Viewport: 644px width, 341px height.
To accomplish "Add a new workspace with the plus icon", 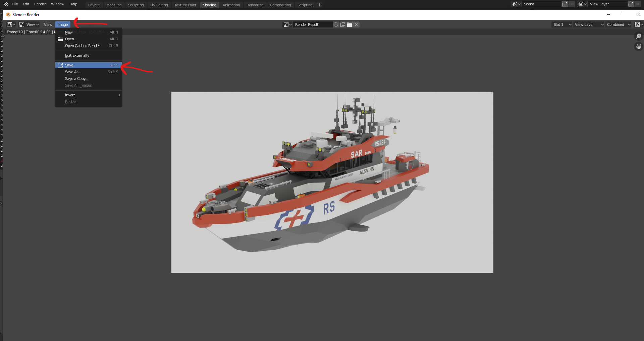I will point(319,5).
